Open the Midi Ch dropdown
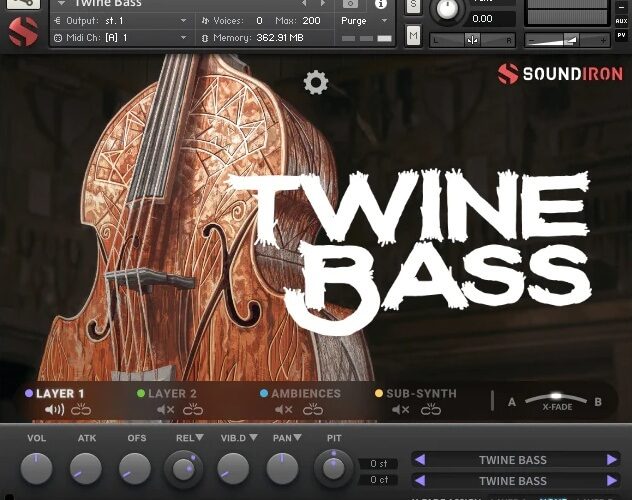The image size is (632, 500). click(x=184, y=37)
